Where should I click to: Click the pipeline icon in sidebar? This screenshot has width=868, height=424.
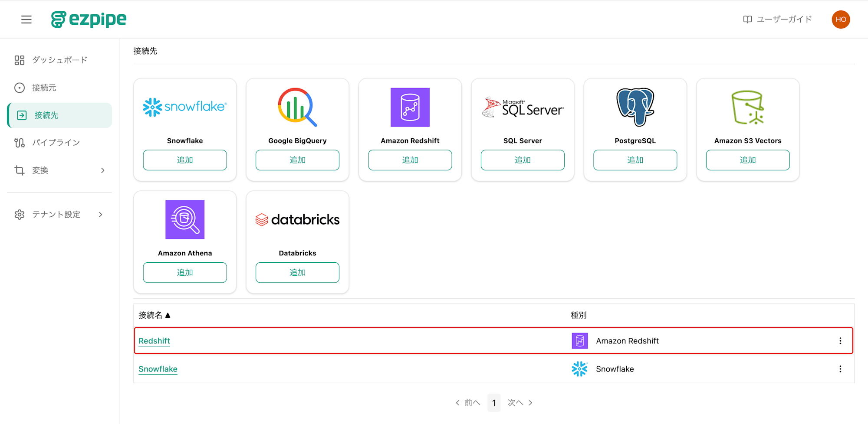20,143
